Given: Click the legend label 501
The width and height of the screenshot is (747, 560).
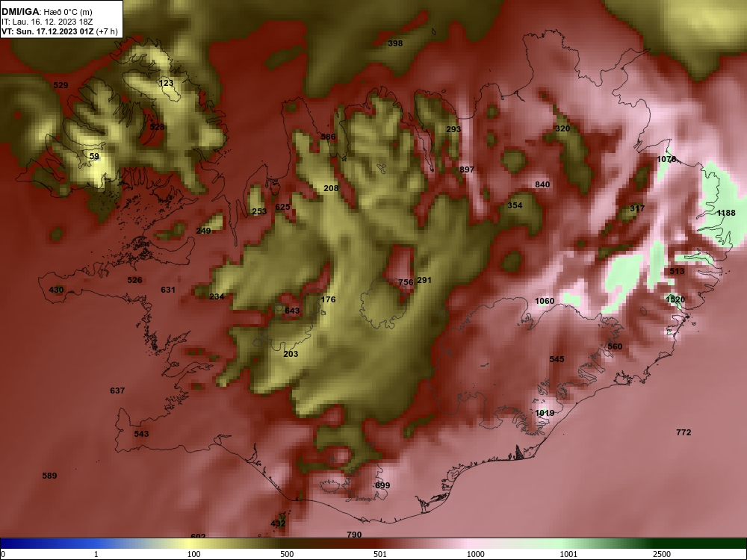Looking at the screenshot, I should 380,554.
